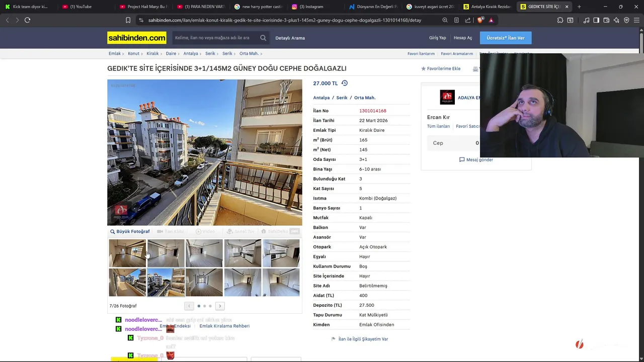The width and height of the screenshot is (644, 362).
Task: Switch to the kuveyt asgari ücret tab
Action: coord(431,7)
